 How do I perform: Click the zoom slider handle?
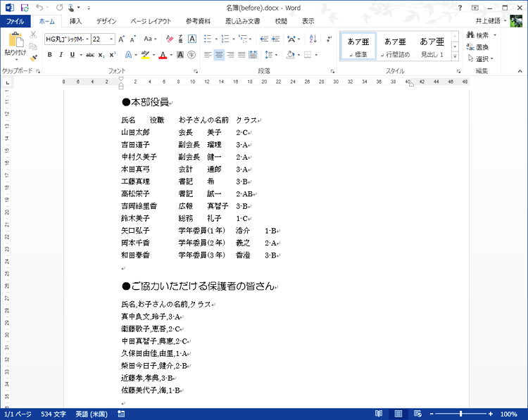[460, 414]
